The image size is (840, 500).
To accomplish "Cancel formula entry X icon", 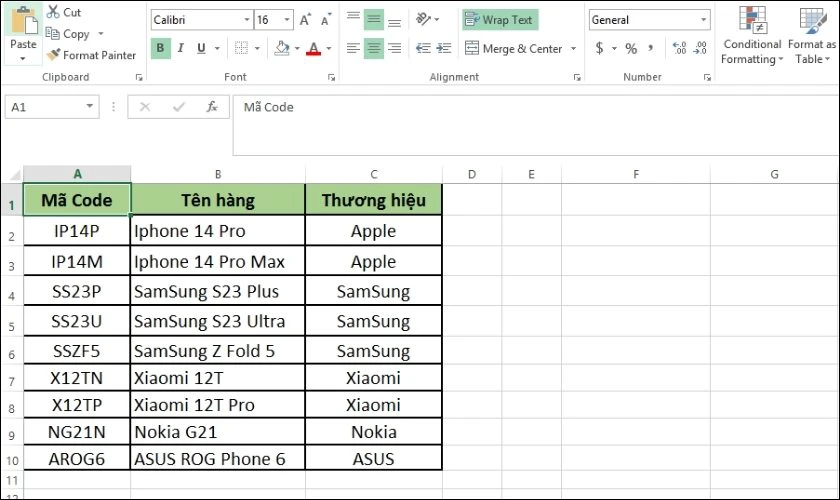I will pyautogui.click(x=145, y=107).
